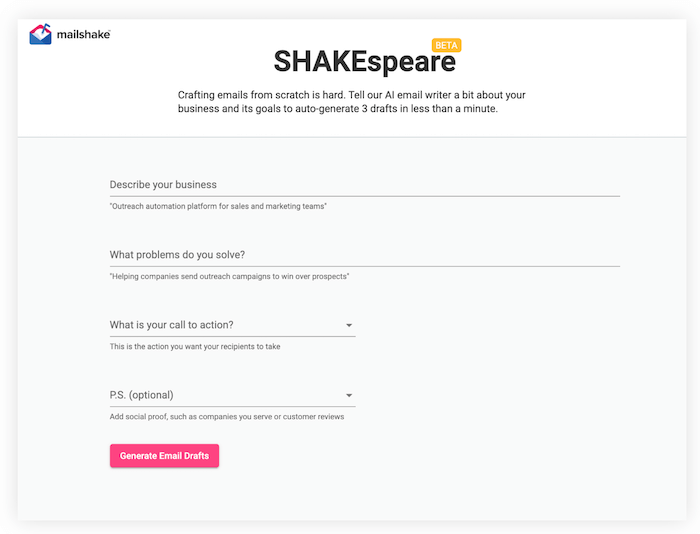
Task: Click the "Crafting emails from scratch is hard" line
Action: tap(350, 95)
